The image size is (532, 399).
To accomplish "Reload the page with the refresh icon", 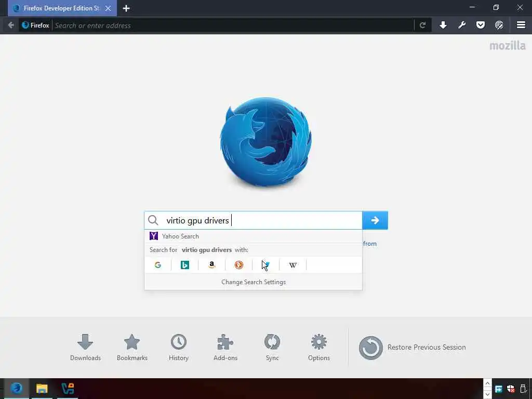I will pyautogui.click(x=423, y=25).
